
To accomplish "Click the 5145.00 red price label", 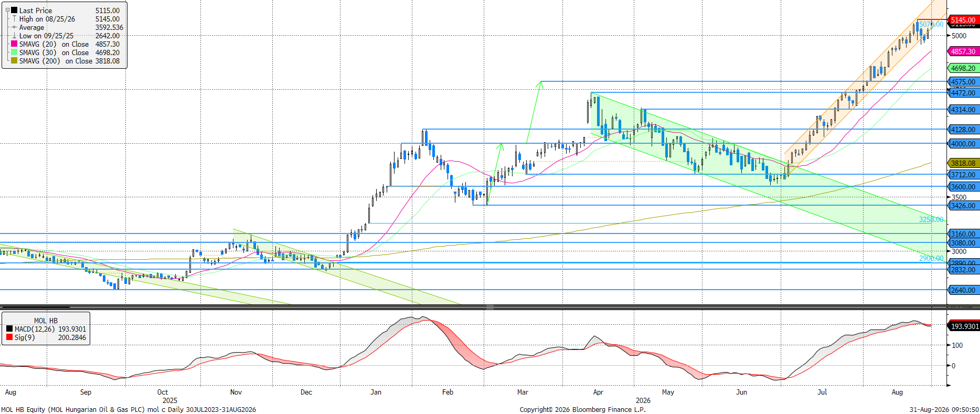I will 963,20.
